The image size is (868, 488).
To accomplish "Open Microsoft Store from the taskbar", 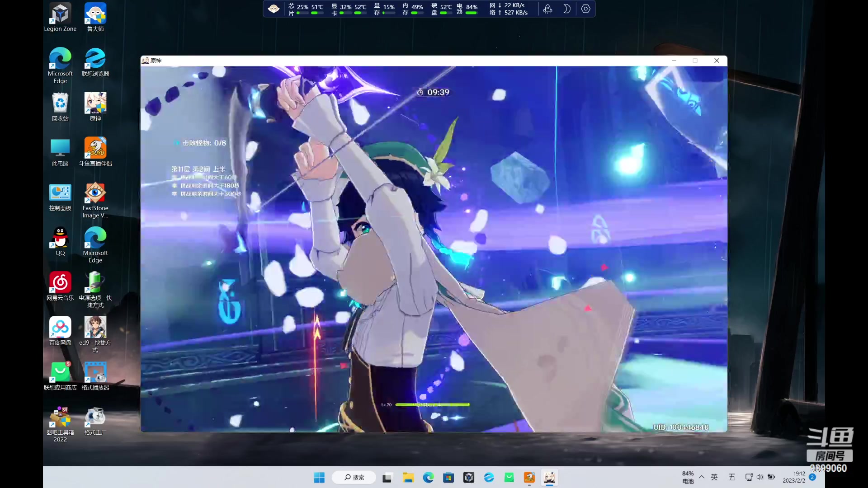I will click(x=448, y=478).
